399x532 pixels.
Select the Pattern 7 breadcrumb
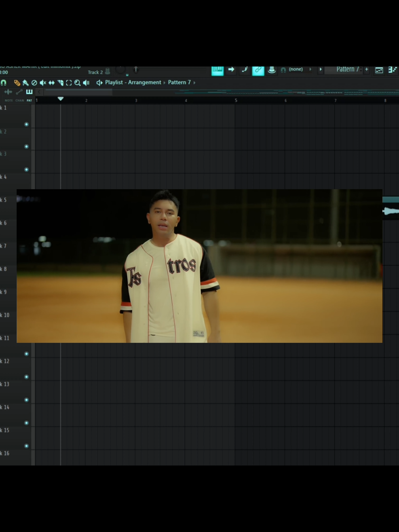coord(179,82)
